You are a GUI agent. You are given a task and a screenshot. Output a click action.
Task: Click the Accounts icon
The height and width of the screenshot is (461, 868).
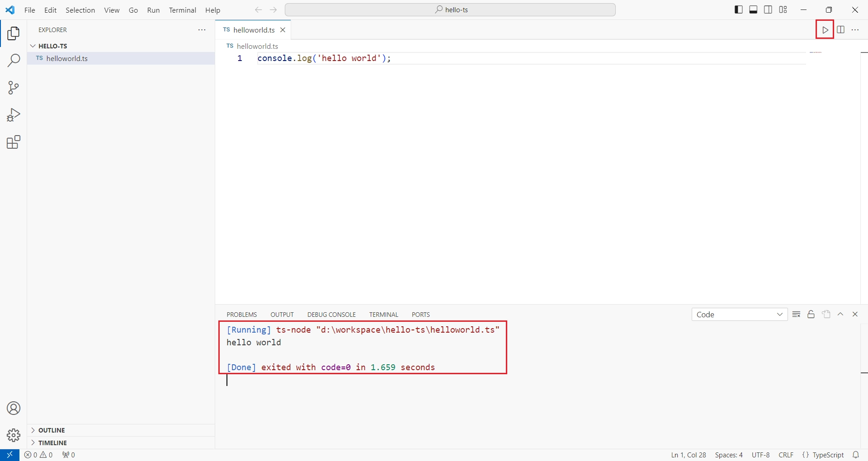tap(14, 408)
